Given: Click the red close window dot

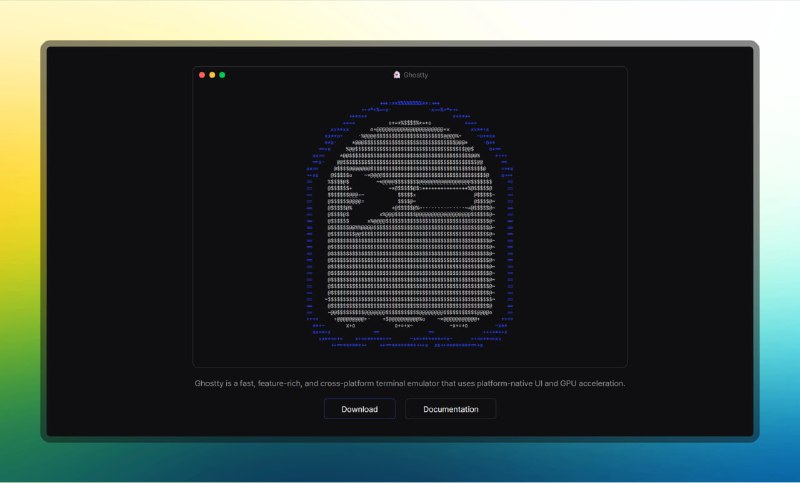Looking at the screenshot, I should coord(202,75).
